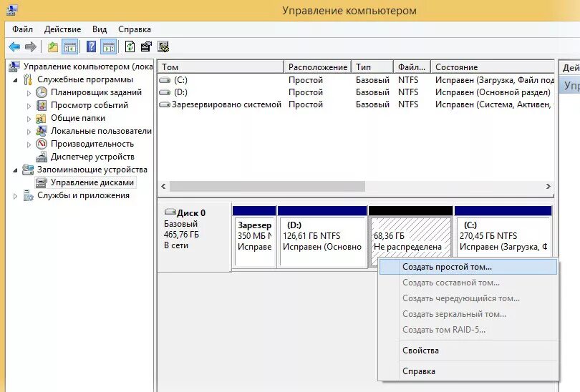Choose Создать простой том from context menu

[468, 267]
